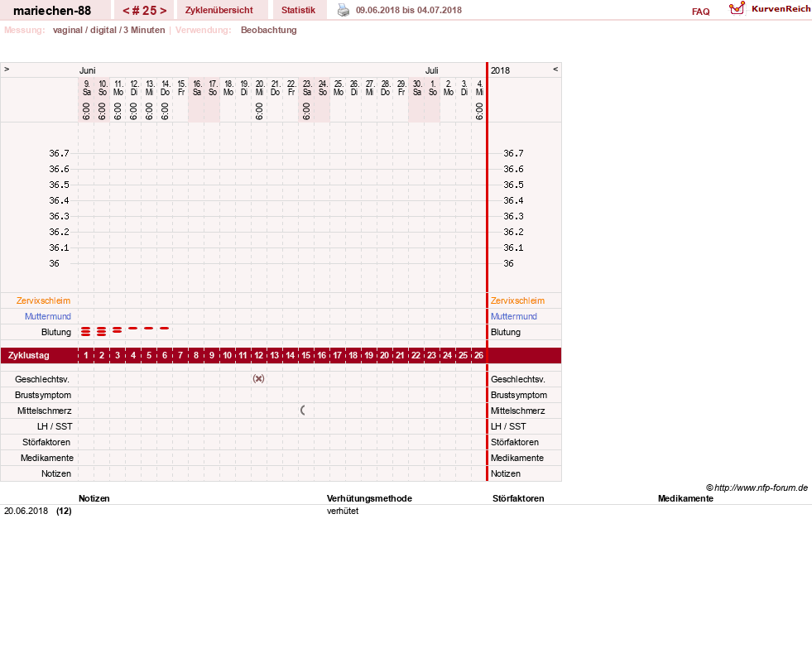
Task: Click the date range 09.06.2018 bis 04.07.2018
Action: pyautogui.click(x=409, y=10)
